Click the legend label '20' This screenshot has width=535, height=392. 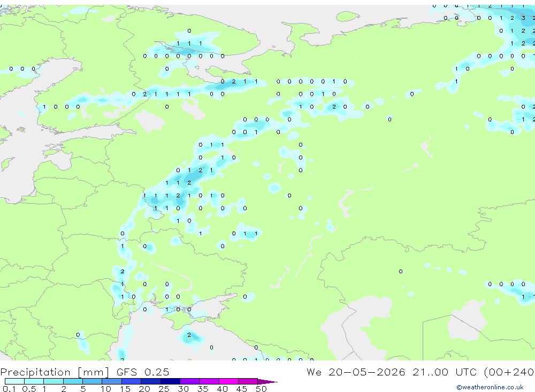point(144,389)
